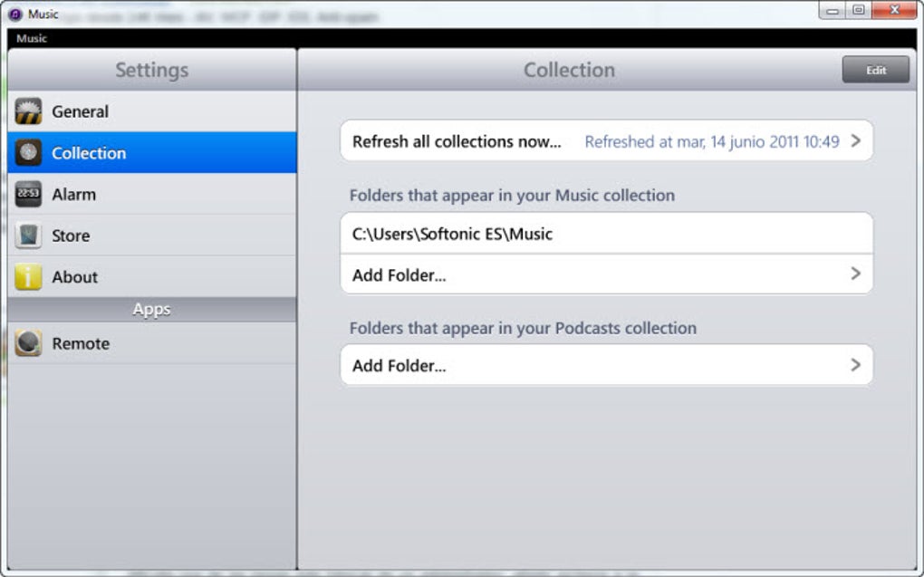
Task: Click the Remote app icon
Action: (x=28, y=343)
